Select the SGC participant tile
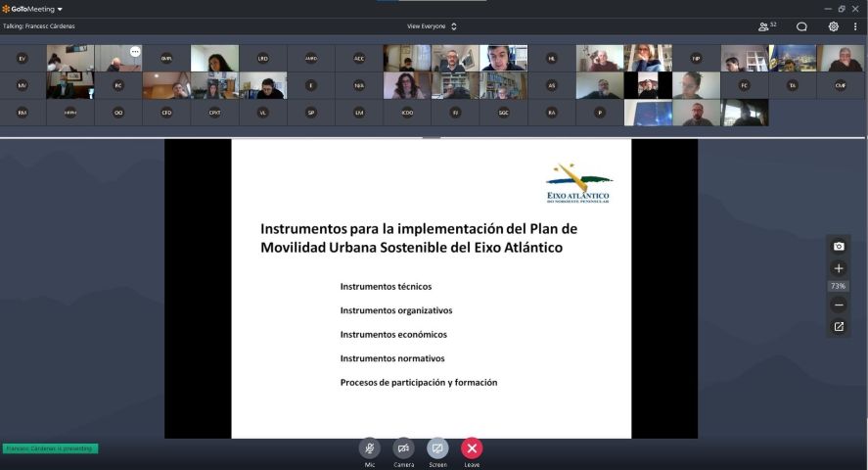The height and width of the screenshot is (470, 868). (x=503, y=113)
